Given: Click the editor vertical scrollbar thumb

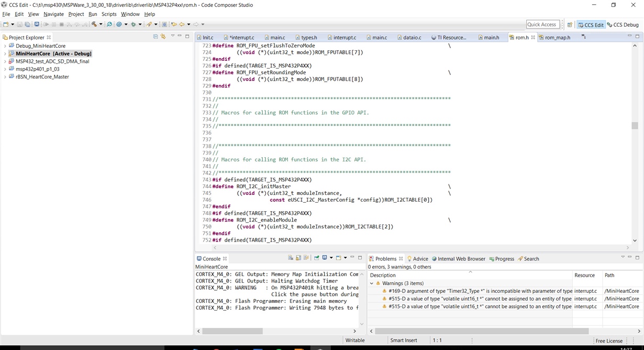Looking at the screenshot, I should click(x=635, y=126).
